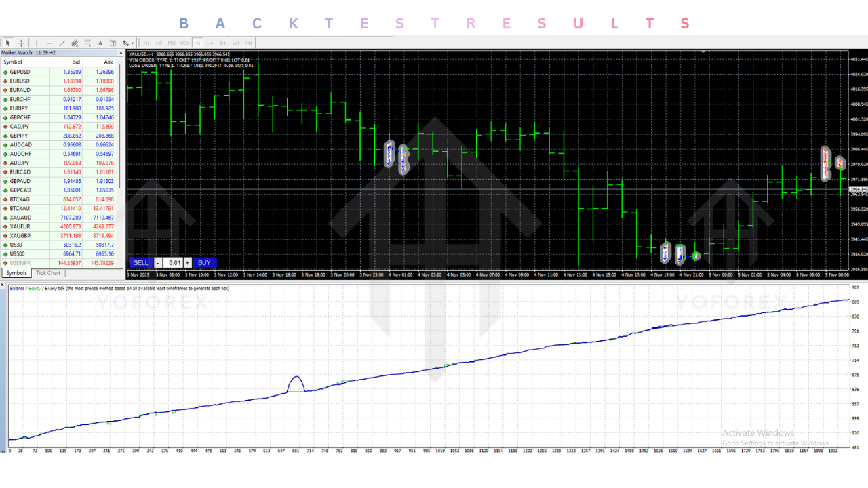Increase lot size with plus button
Image resolution: width=868 pixels, height=488 pixels.
(x=188, y=263)
